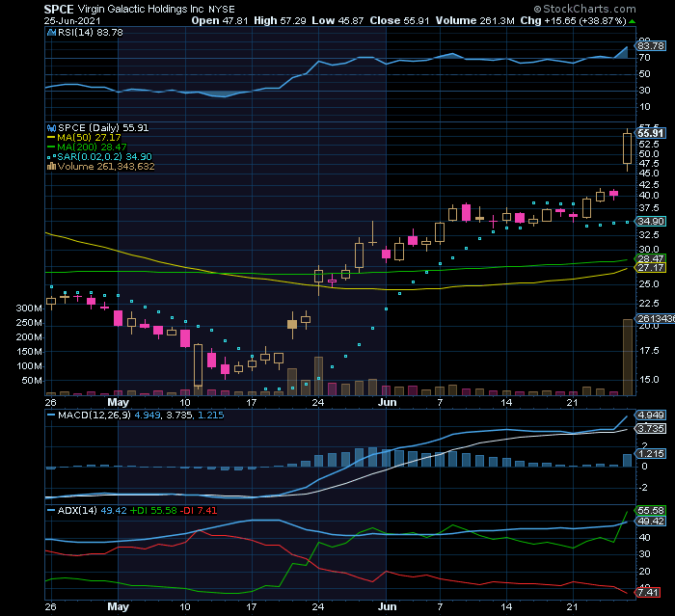Click the Open 47.81 value
675x616 pixels.
click(x=220, y=20)
